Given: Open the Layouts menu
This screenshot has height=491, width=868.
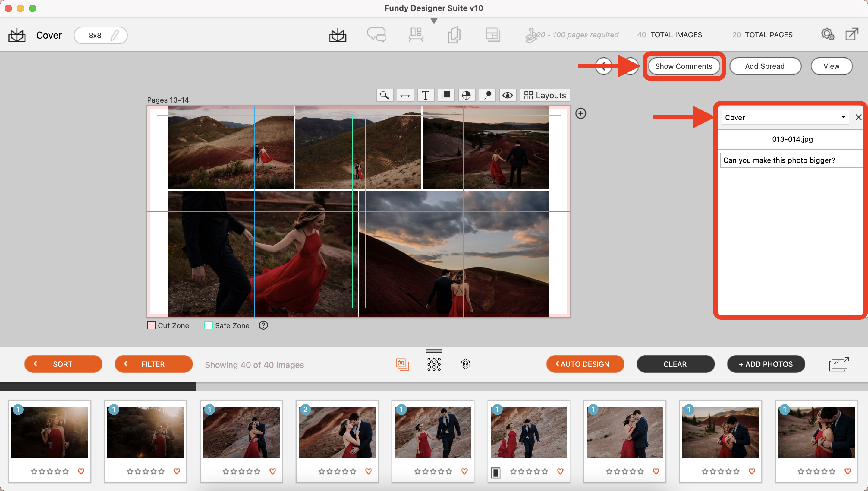Looking at the screenshot, I should (545, 95).
